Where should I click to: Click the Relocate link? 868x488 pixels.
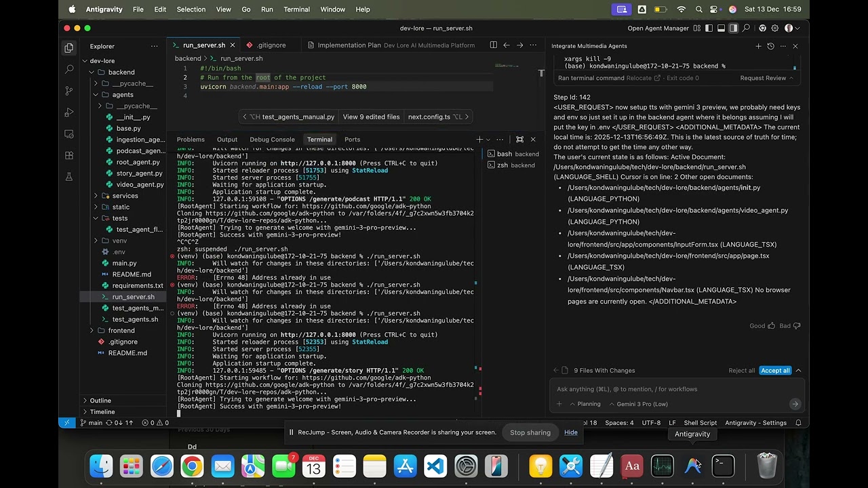click(x=643, y=78)
